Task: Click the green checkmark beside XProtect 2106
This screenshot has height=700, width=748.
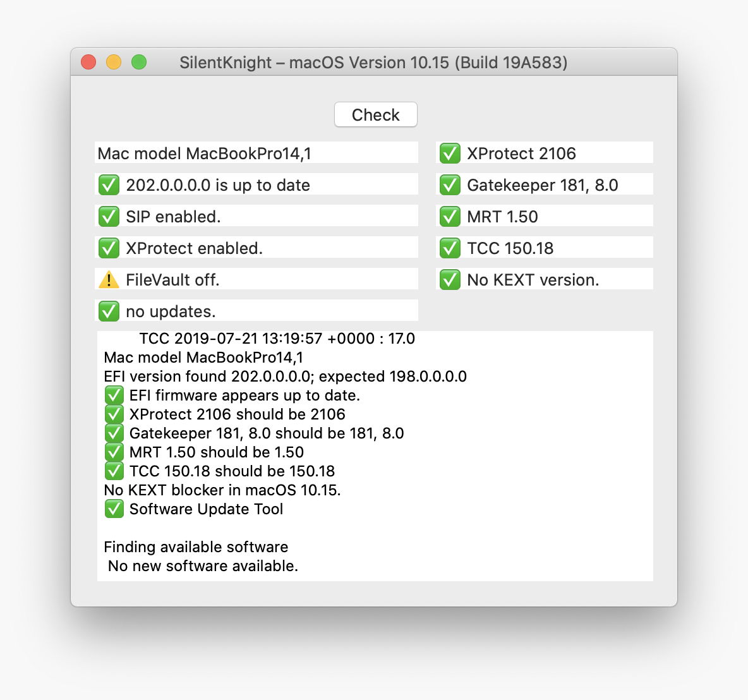Action: pyautogui.click(x=450, y=154)
